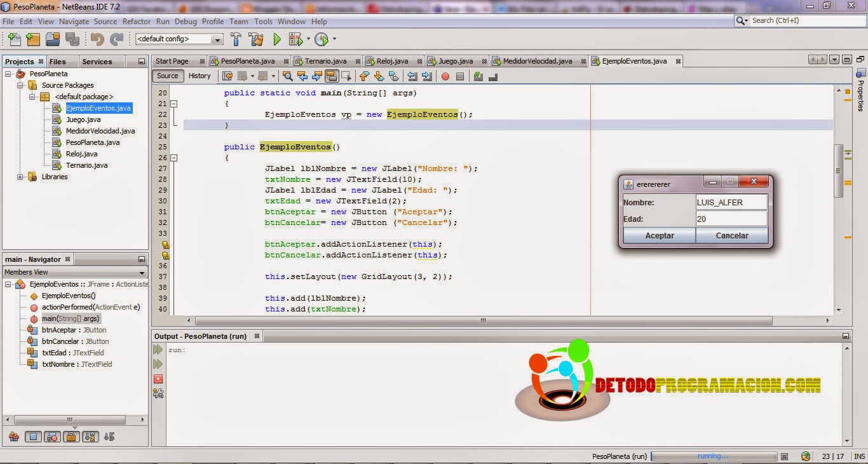The width and height of the screenshot is (868, 464).
Task: Click the Shift Line Left icon
Action: [412, 76]
